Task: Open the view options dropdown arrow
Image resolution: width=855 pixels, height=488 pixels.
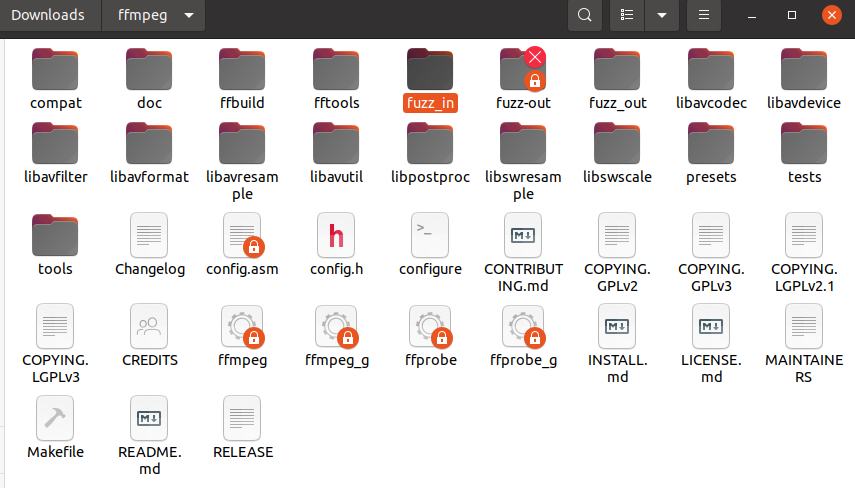Action: (x=662, y=15)
